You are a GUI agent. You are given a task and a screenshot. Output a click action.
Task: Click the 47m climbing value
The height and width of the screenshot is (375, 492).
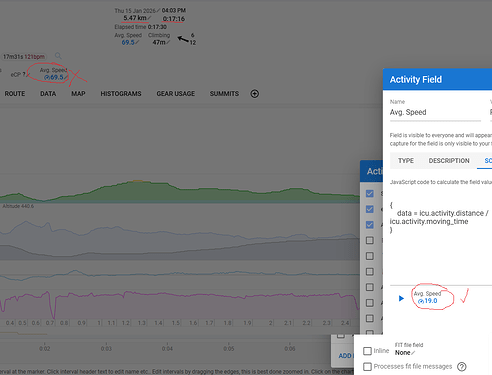(159, 42)
